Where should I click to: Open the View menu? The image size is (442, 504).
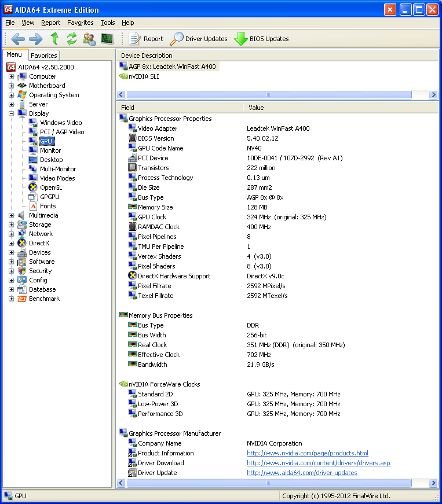click(28, 23)
